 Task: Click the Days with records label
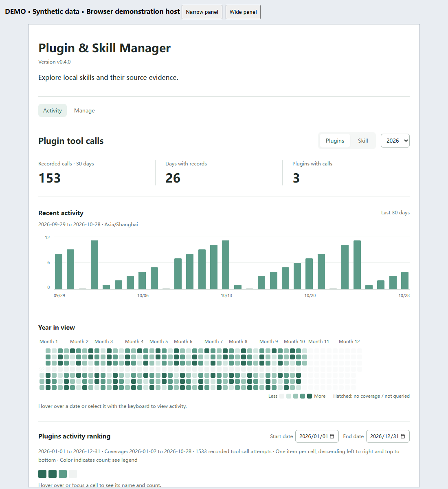(186, 164)
